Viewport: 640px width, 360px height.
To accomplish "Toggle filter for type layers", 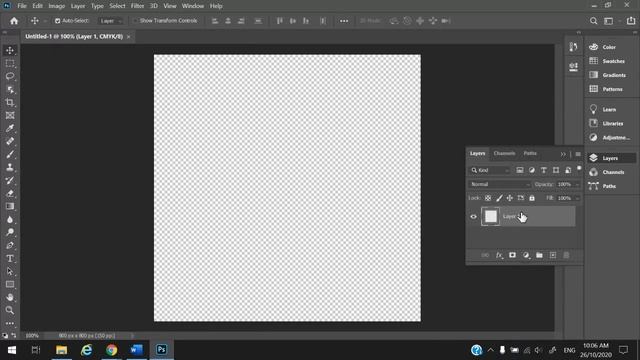I will [544, 170].
